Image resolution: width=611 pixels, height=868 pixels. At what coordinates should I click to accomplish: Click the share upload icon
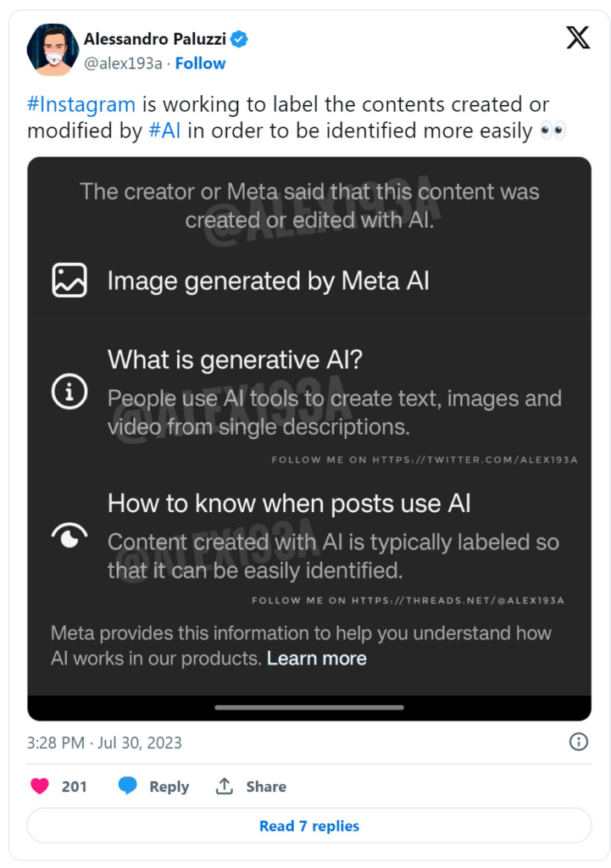coord(225,787)
